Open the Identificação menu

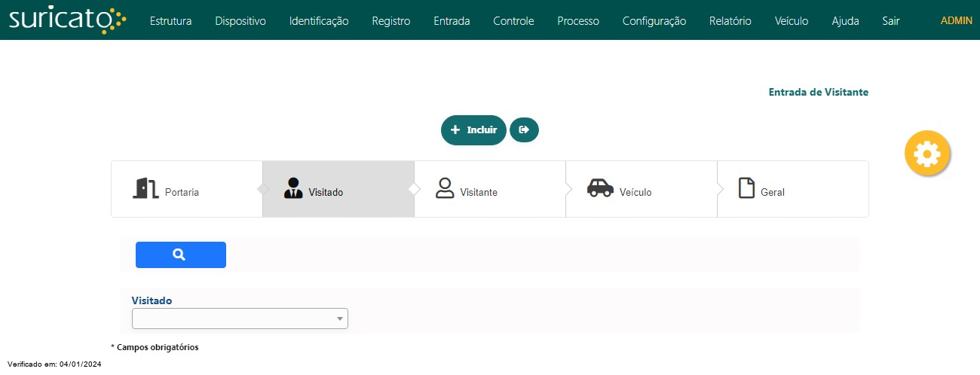coord(319,21)
